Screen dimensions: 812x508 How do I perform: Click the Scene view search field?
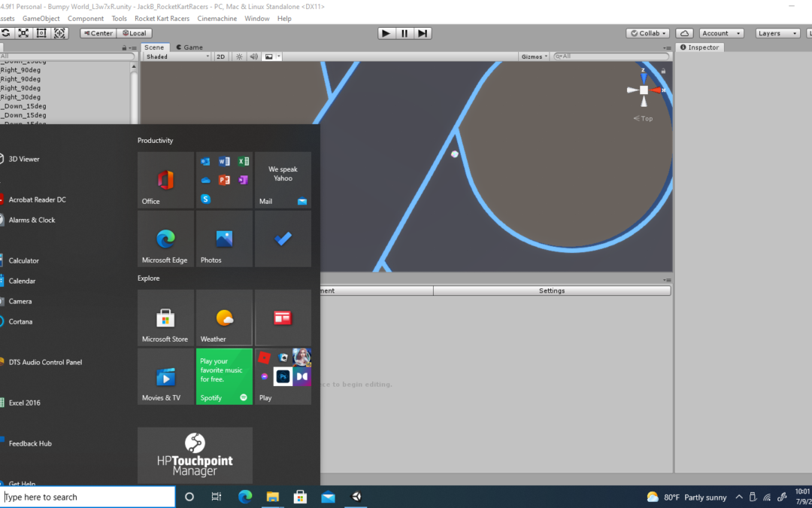(x=611, y=56)
